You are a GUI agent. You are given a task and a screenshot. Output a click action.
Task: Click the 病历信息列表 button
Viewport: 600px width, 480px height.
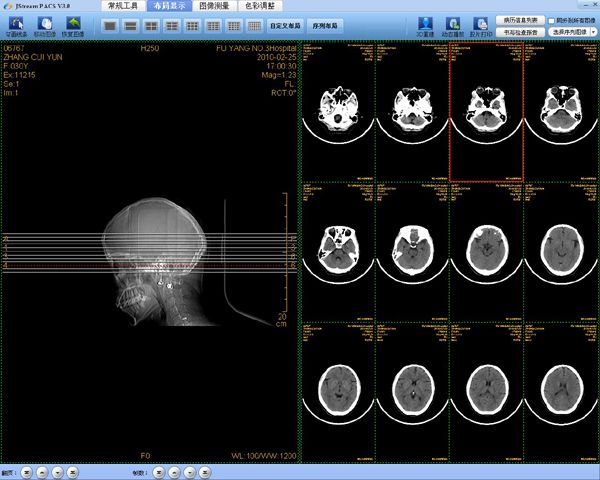tap(520, 19)
